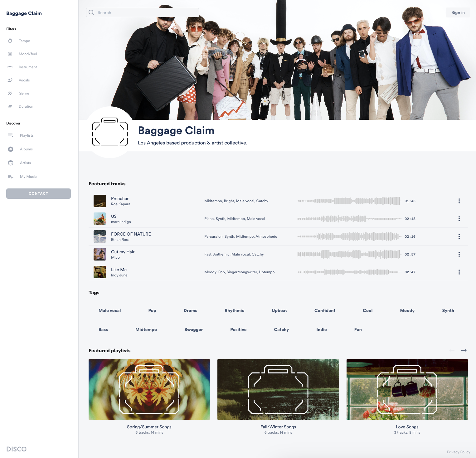The height and width of the screenshot is (458, 476).
Task: Click the Vocals voice icon
Action: (10, 80)
